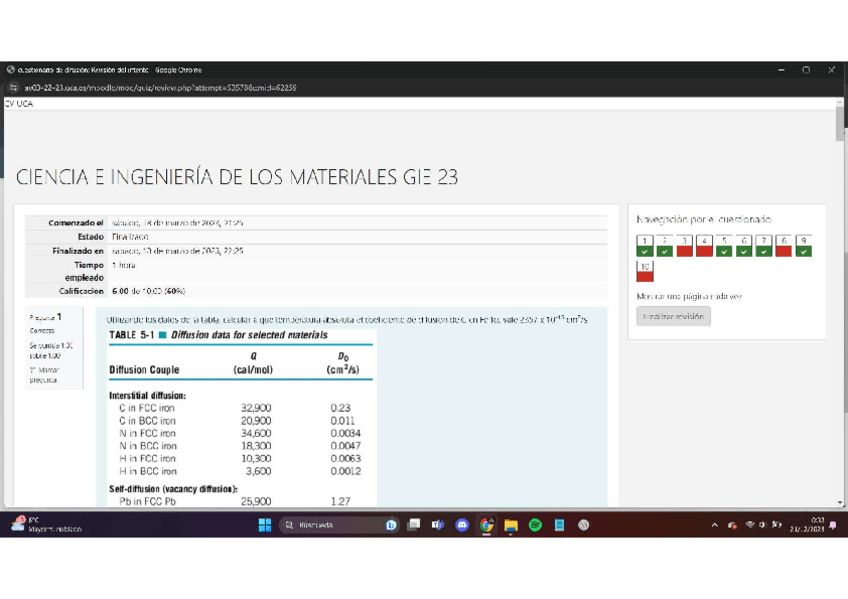This screenshot has height=599, width=848.
Task: Navigate to question 8 in the quiz panel
Action: pos(784,246)
